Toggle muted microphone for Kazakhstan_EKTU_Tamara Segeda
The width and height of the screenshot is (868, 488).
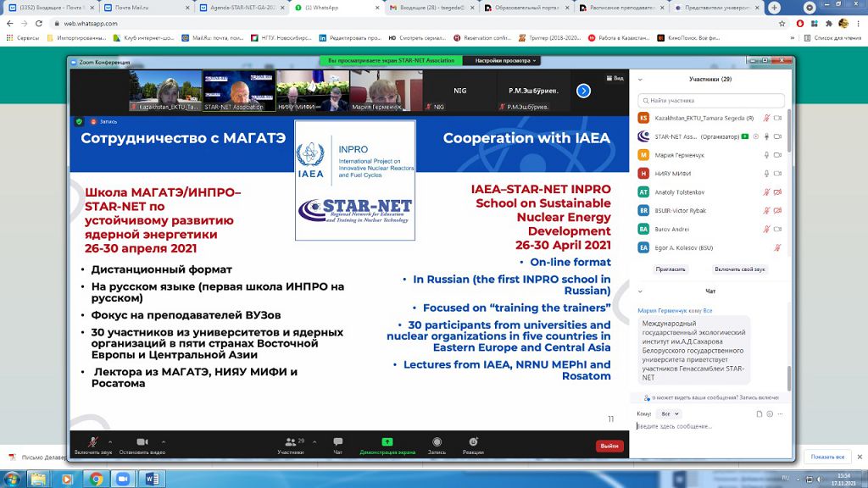(x=766, y=118)
